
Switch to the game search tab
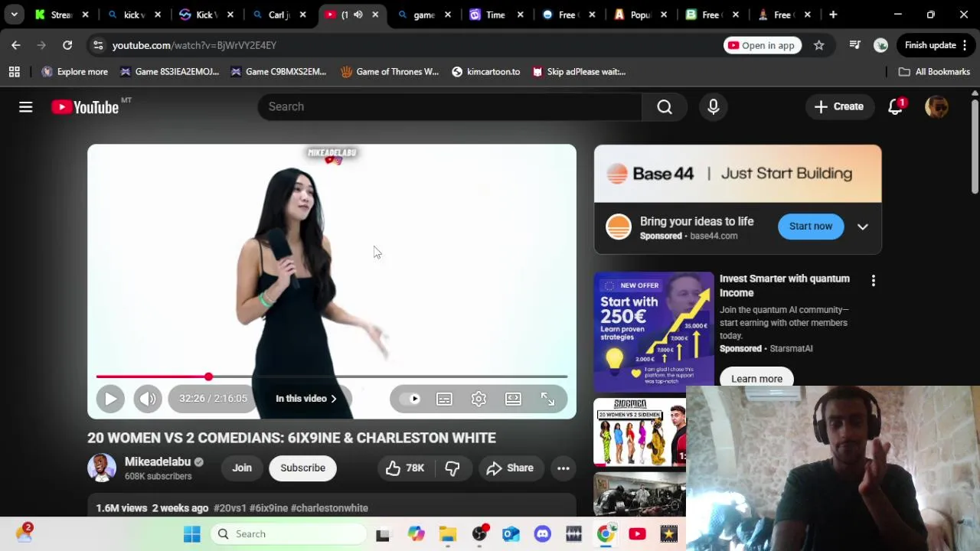click(x=423, y=15)
